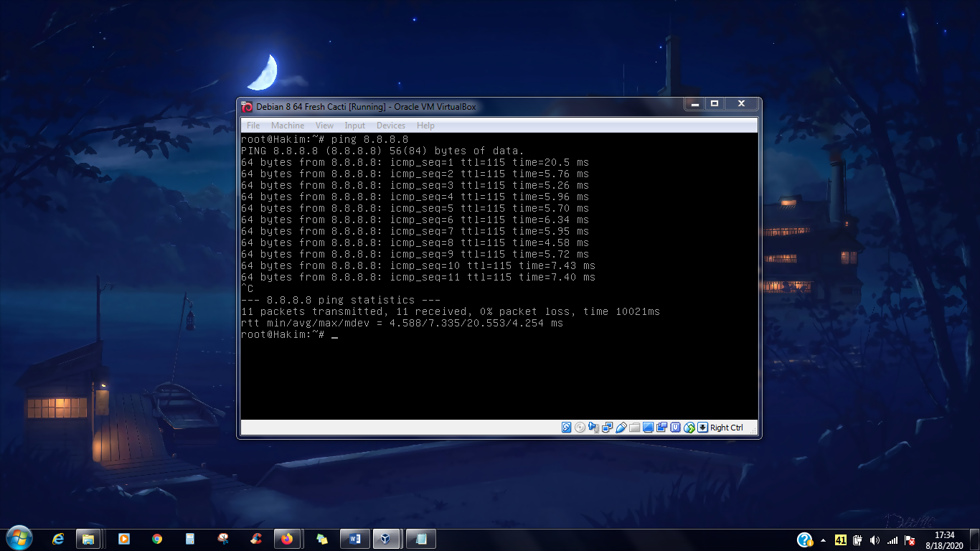Open the Input menu
980x551 pixels.
tap(355, 126)
